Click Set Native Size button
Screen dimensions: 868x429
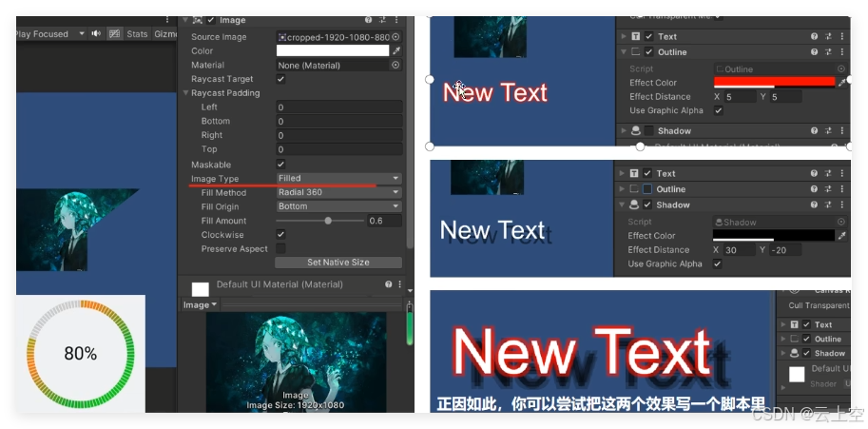[338, 263]
